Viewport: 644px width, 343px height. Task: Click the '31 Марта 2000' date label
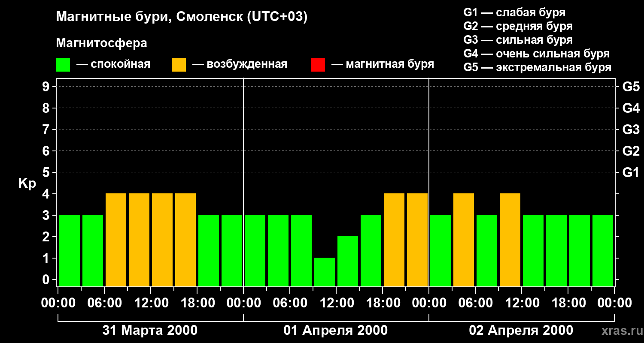150,330
